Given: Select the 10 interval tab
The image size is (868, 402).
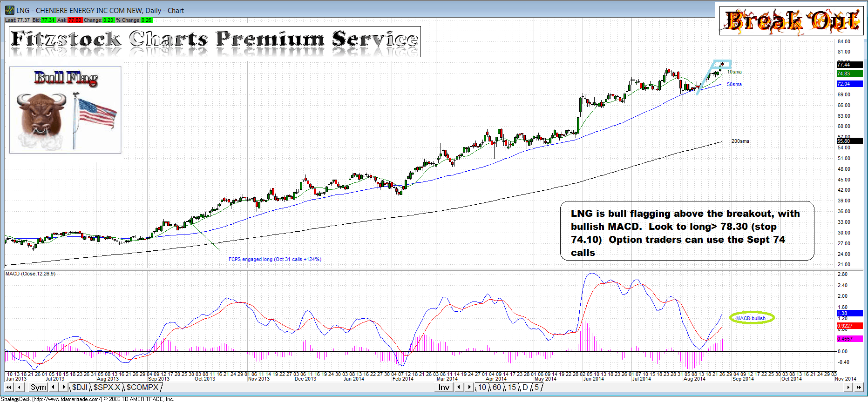Looking at the screenshot, I should pos(482,387).
